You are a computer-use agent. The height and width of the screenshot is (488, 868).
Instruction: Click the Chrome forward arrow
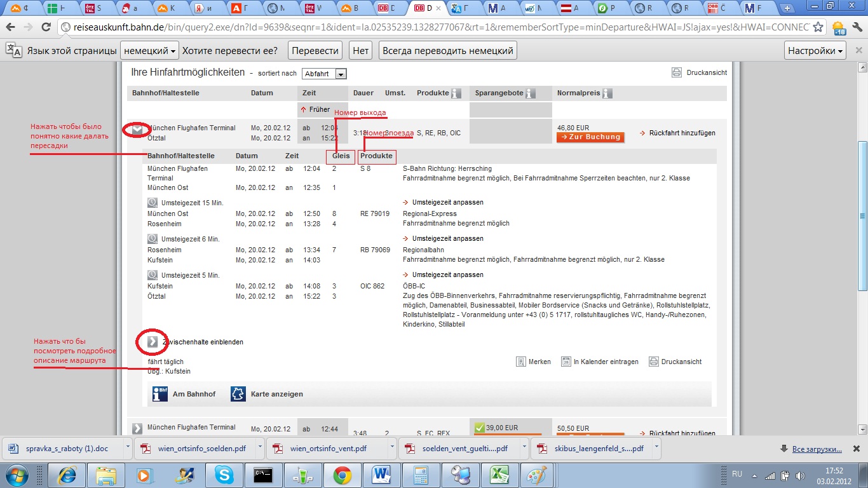[28, 27]
